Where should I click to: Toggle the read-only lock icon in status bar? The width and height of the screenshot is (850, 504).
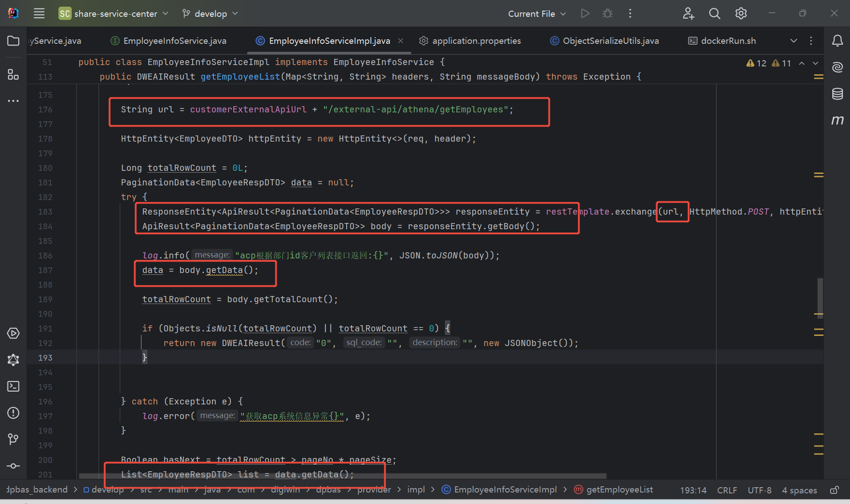(834, 490)
